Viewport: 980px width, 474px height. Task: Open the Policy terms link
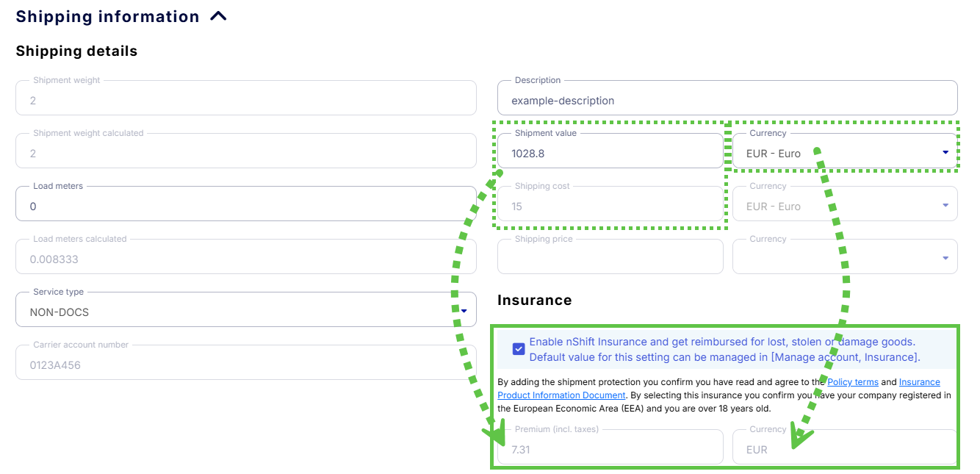pos(852,382)
